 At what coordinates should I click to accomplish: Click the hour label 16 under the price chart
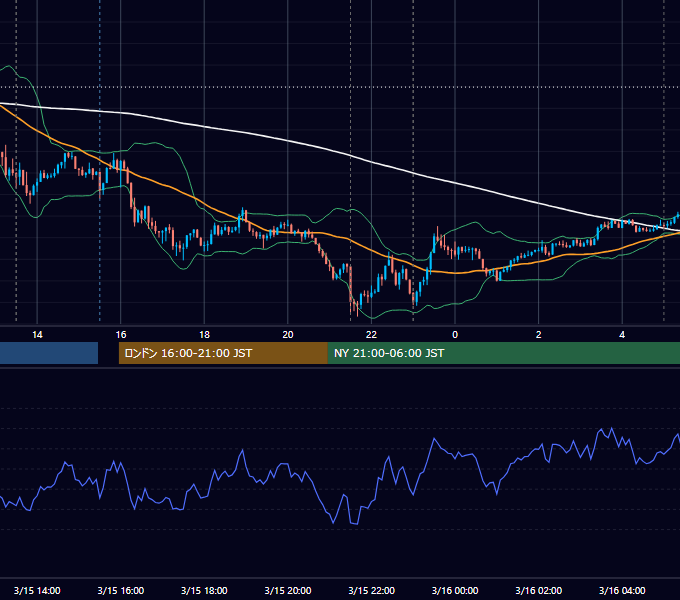[121, 335]
